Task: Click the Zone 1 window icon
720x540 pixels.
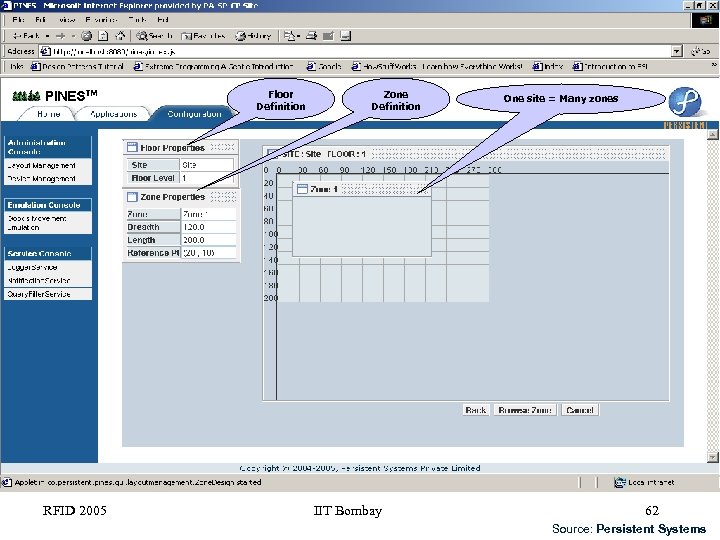Action: tap(302, 189)
